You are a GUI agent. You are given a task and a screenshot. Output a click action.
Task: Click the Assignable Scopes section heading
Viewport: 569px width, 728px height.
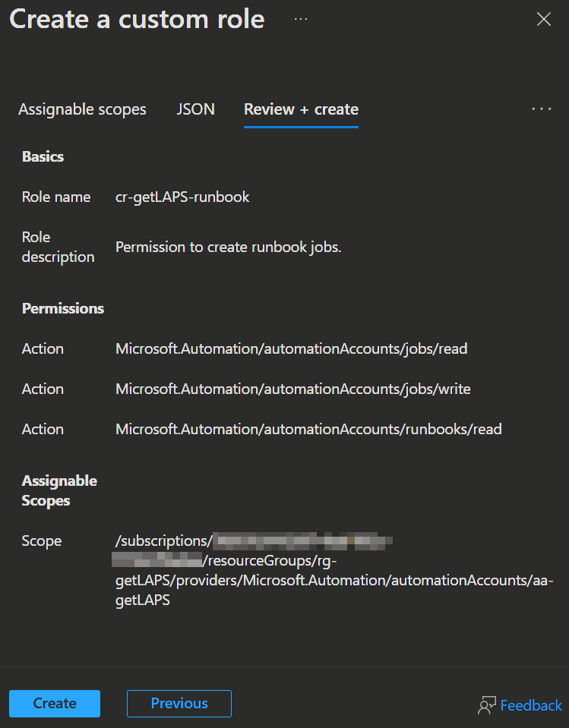(59, 490)
